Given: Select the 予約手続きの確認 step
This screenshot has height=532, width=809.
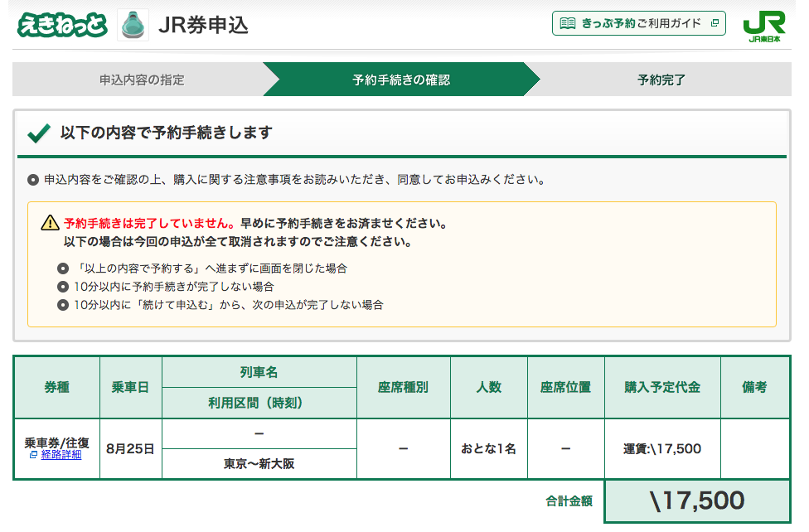Looking at the screenshot, I should point(401,80).
